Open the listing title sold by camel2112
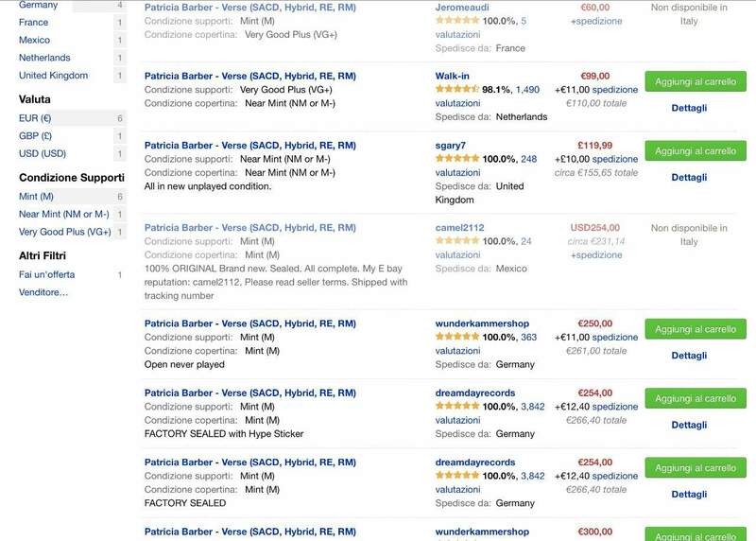Image resolution: width=756 pixels, height=541 pixels. click(x=250, y=228)
